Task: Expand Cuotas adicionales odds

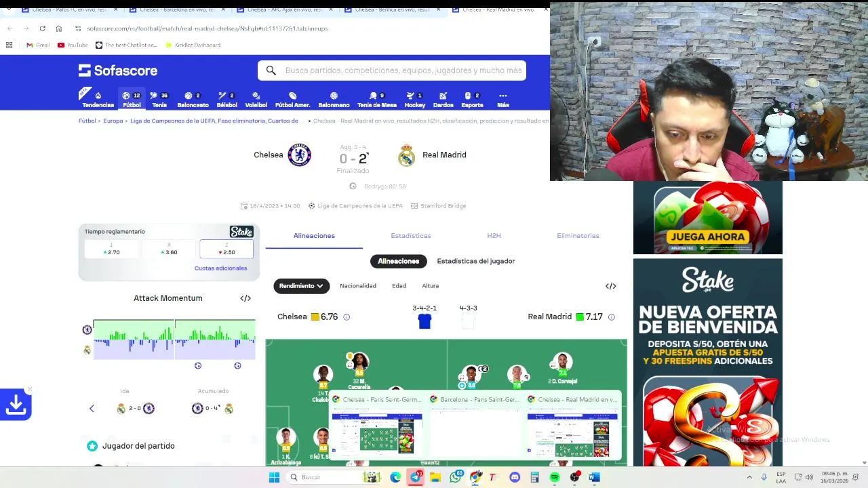Action: pos(220,268)
